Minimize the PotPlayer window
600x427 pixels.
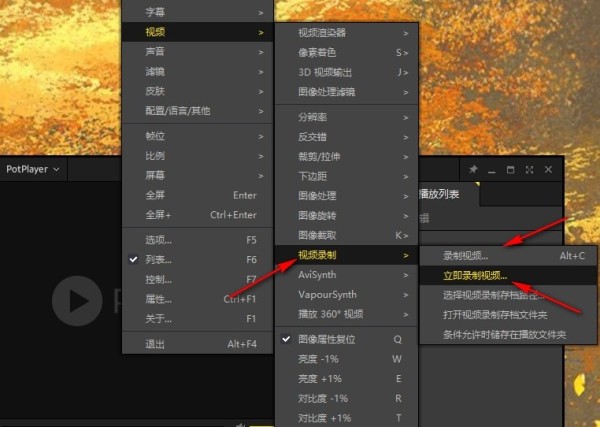pos(492,170)
